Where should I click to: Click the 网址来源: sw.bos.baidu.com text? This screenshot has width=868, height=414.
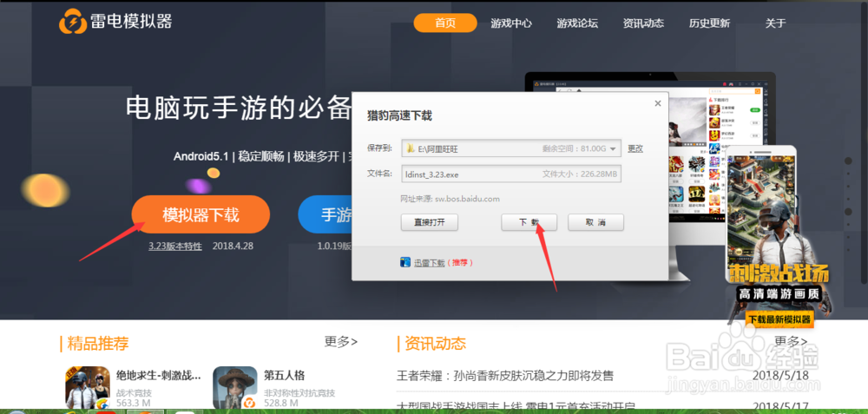450,198
